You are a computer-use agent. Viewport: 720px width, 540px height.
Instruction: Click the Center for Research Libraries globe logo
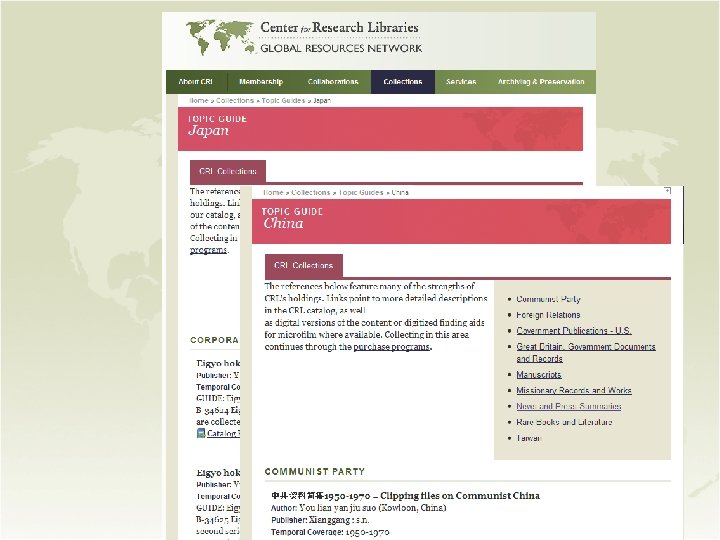point(220,37)
